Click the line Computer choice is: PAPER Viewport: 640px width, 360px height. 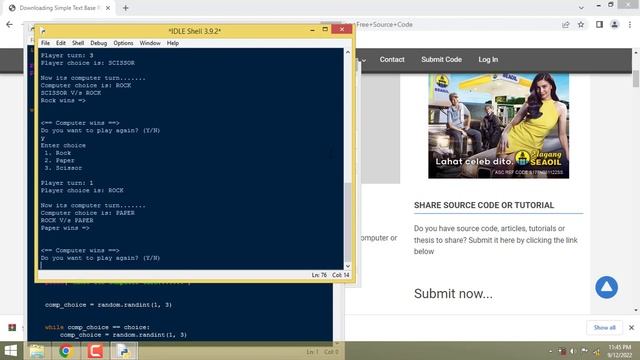point(88,213)
